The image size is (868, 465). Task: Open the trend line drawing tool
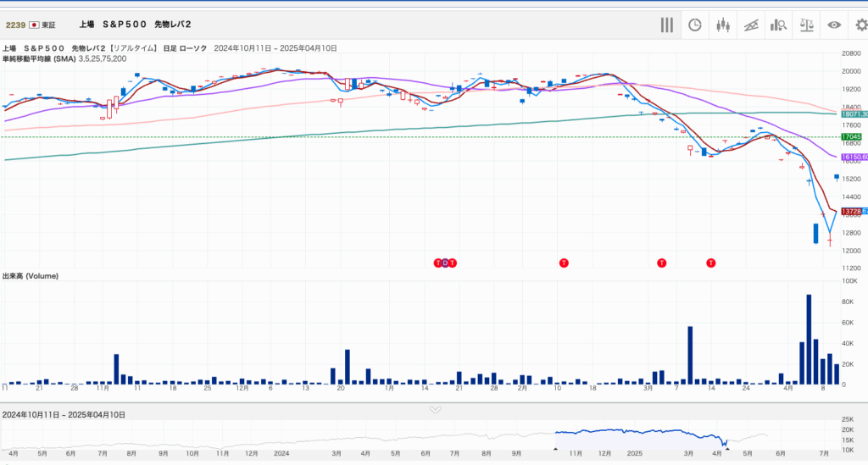(x=751, y=25)
